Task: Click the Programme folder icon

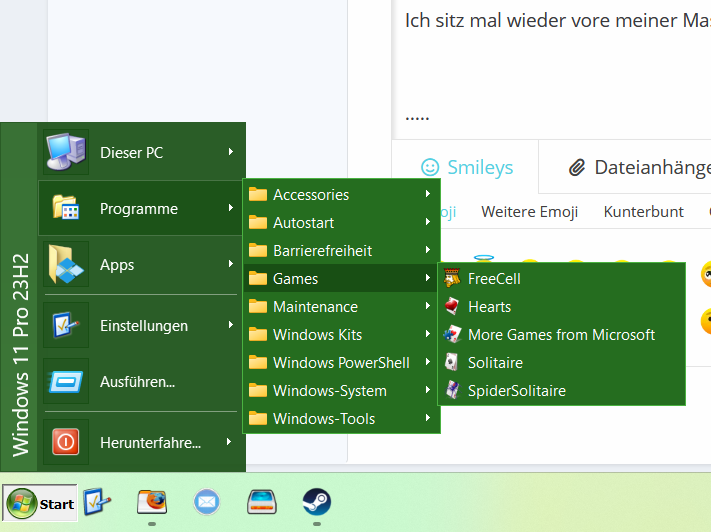Action: [66, 207]
